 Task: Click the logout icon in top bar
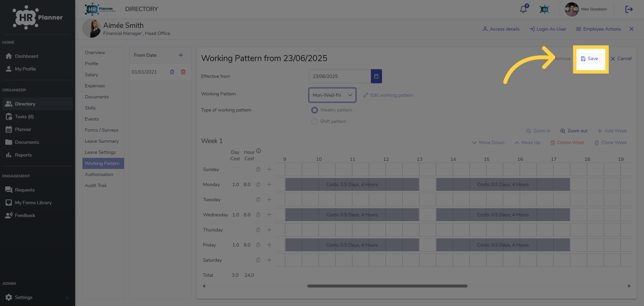629,9
